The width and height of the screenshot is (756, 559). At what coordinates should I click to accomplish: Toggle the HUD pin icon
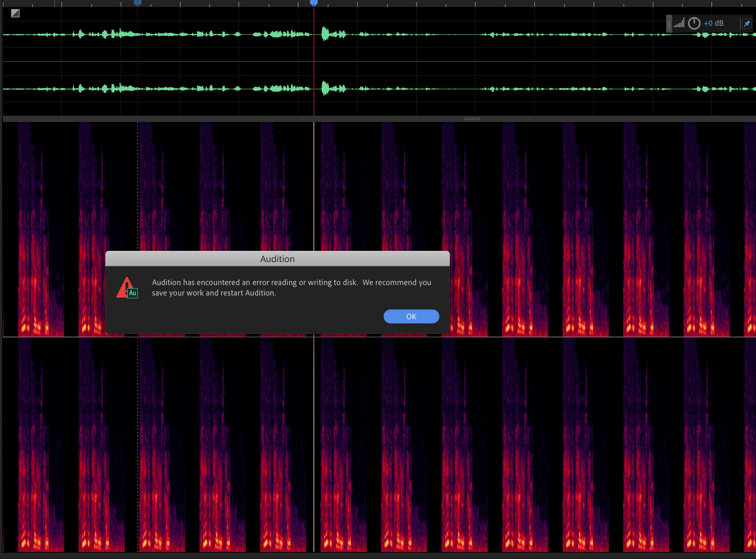[747, 24]
